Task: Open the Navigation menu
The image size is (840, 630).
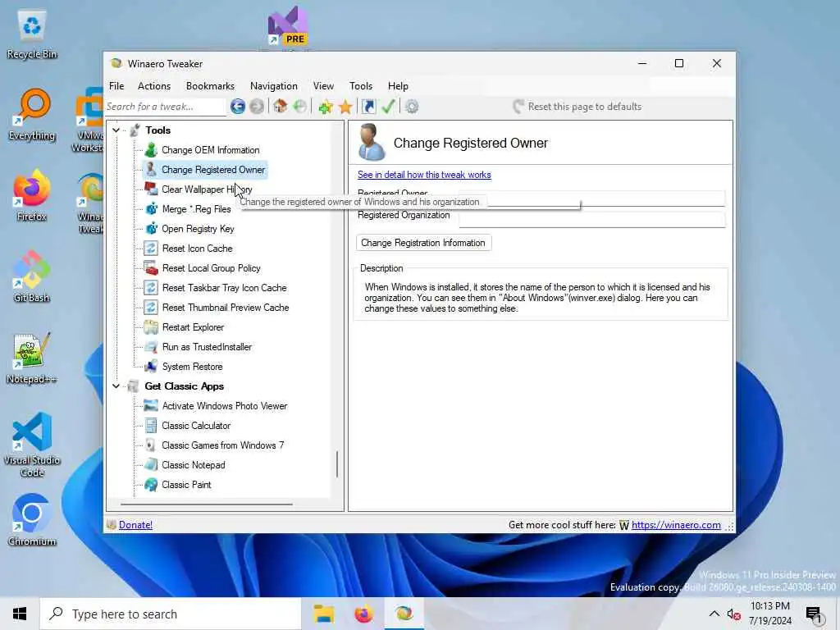Action: click(274, 86)
